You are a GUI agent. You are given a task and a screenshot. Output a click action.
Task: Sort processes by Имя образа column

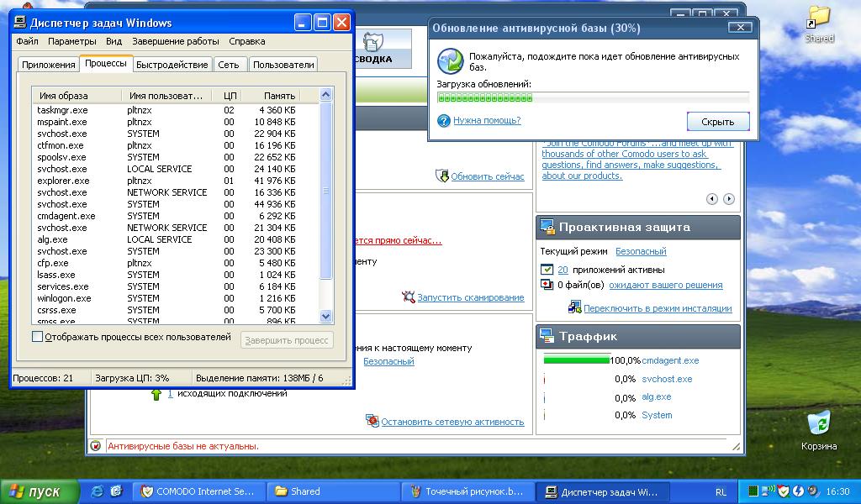pyautogui.click(x=77, y=96)
